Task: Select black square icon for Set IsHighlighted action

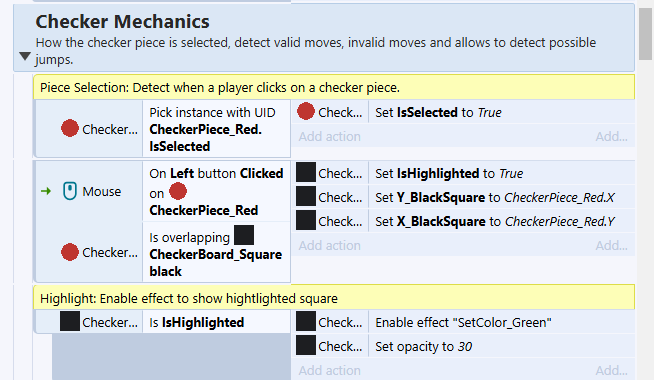Action: pyautogui.click(x=306, y=172)
